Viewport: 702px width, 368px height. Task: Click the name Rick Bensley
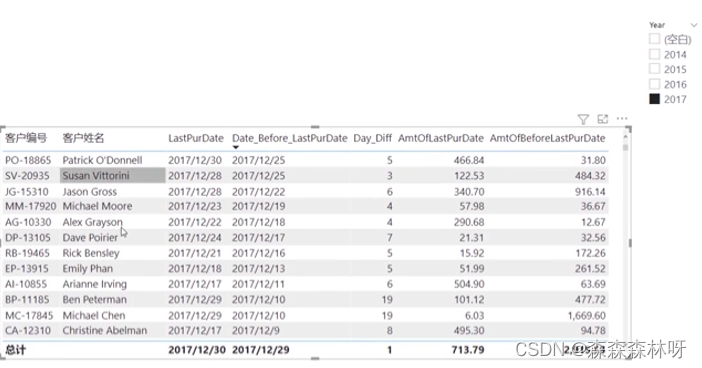click(x=91, y=253)
